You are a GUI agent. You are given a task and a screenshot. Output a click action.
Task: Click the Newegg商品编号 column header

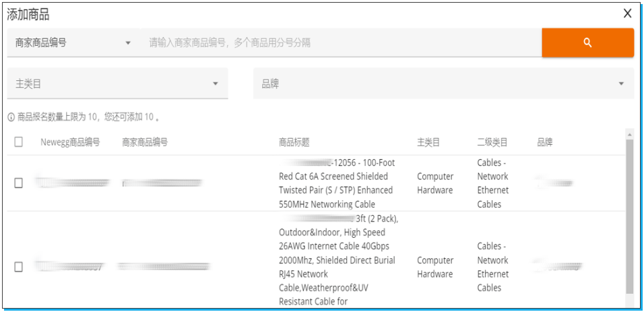[70, 142]
